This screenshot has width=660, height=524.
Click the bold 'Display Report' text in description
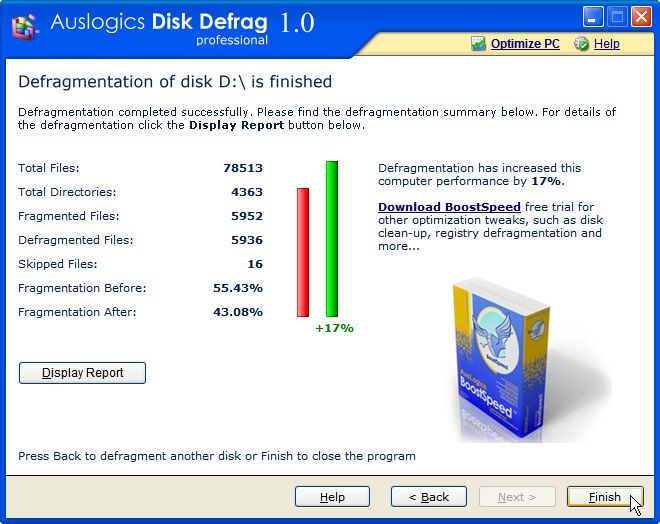point(237,125)
